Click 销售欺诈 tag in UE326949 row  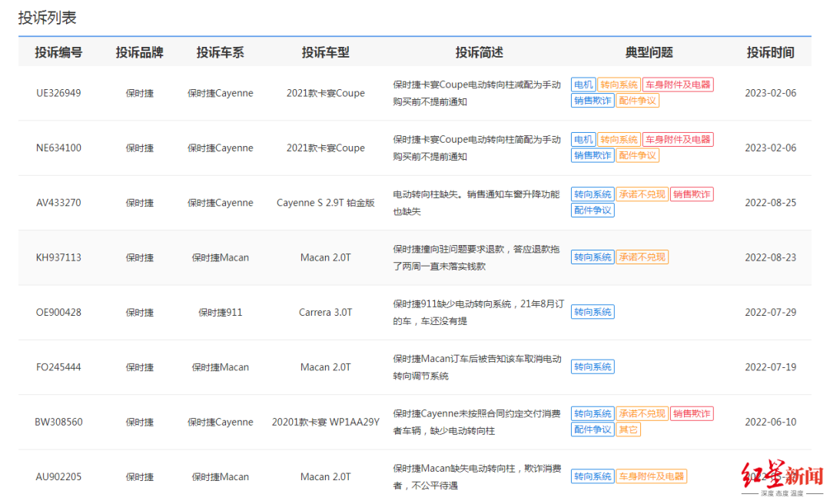point(593,101)
